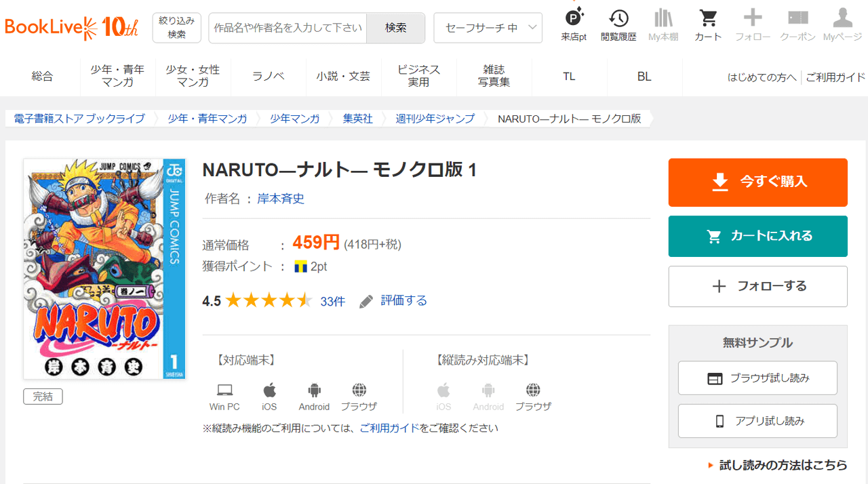Select the ラノベ category tab

(268, 76)
